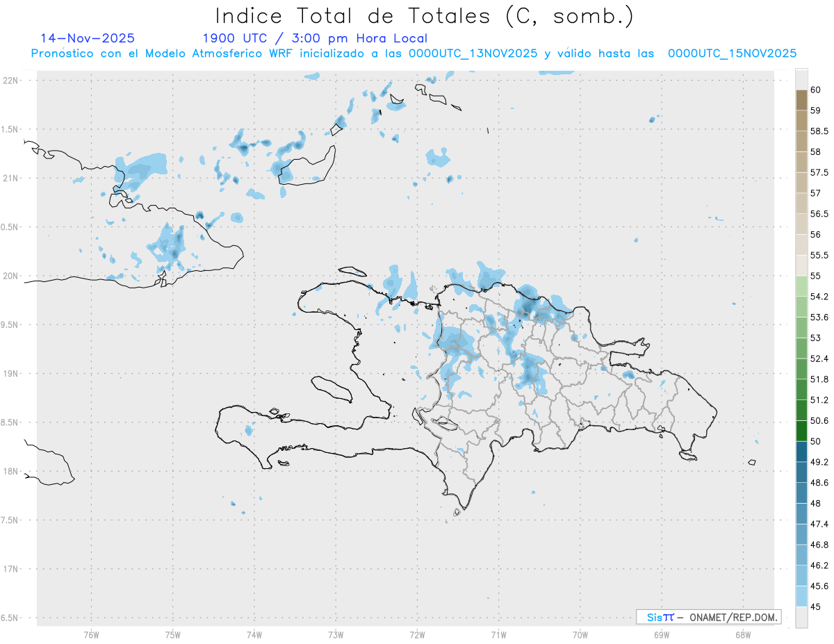The image size is (834, 644).
Task: Click the "71W" longitude label
Action: (498, 634)
